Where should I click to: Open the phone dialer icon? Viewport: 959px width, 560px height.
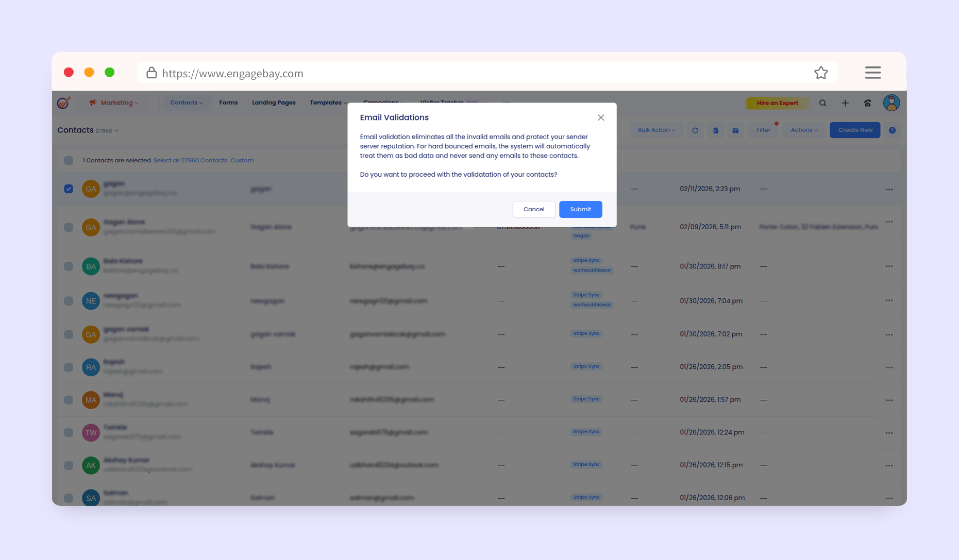868,103
